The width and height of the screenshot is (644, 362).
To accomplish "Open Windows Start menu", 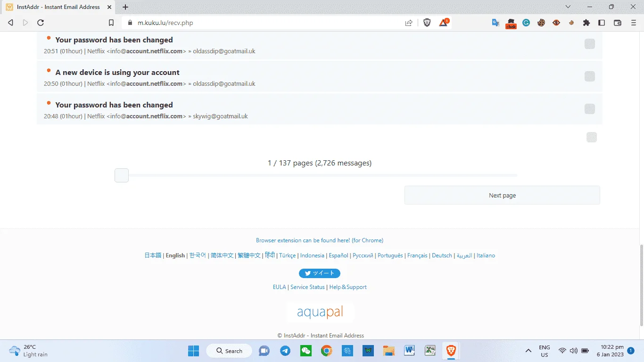I will [193, 351].
